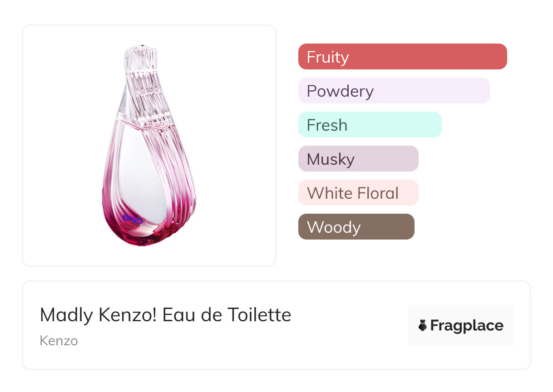Click the Fragplace logo icon

point(423,325)
